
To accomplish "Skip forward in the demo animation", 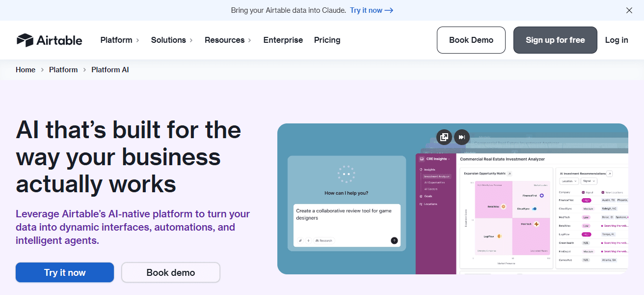I will pyautogui.click(x=462, y=137).
